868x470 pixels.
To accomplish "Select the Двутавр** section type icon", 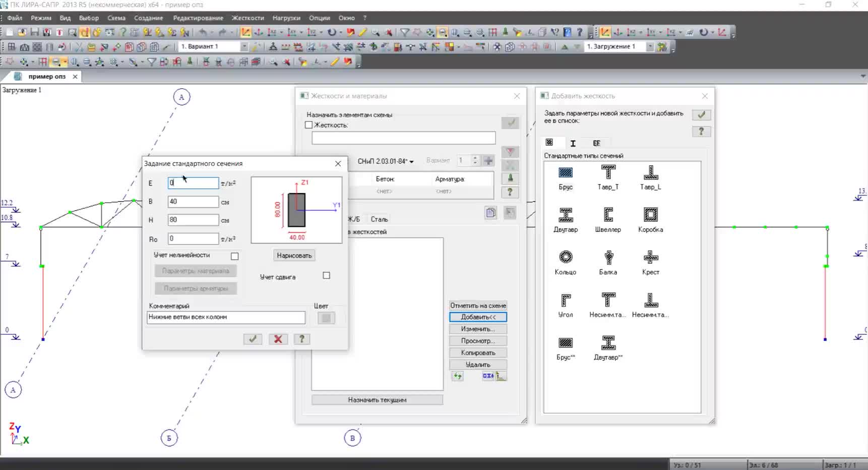I will 608,343.
